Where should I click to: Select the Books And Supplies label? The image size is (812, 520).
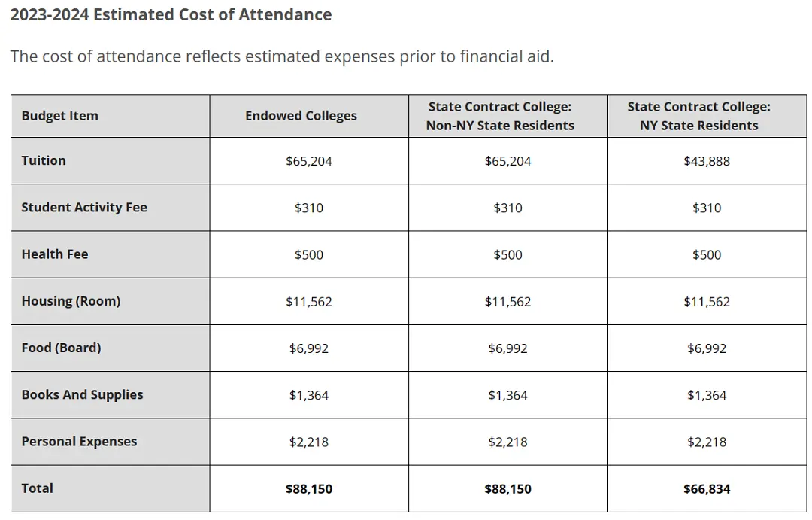83,394
